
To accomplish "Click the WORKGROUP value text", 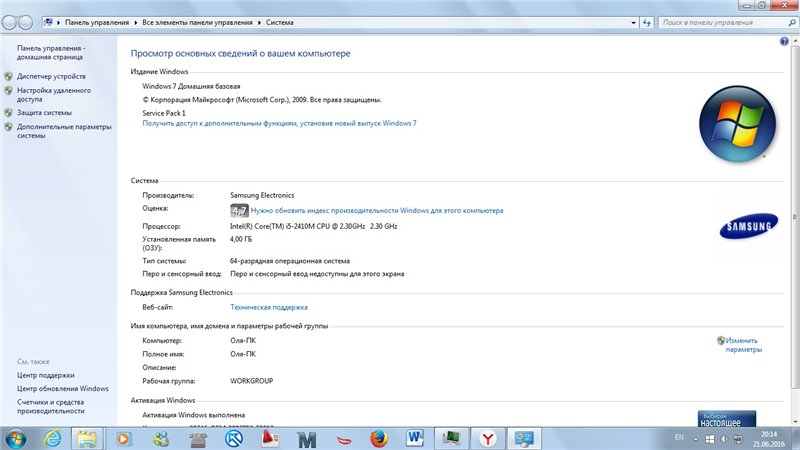I will (252, 381).
